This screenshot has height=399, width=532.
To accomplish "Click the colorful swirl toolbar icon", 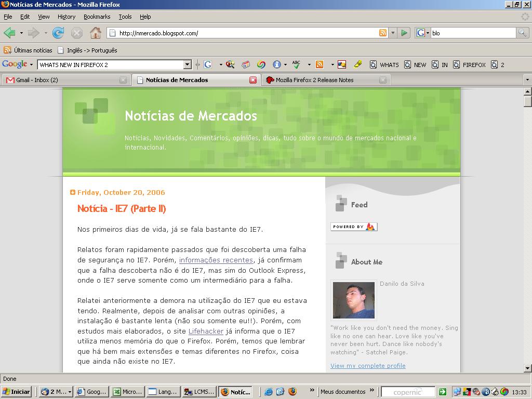I will click(x=261, y=64).
